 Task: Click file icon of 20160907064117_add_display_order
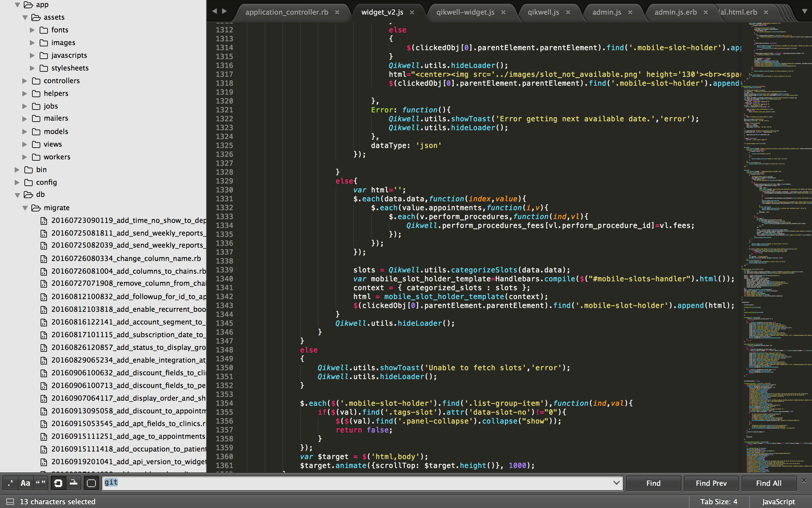(x=44, y=399)
